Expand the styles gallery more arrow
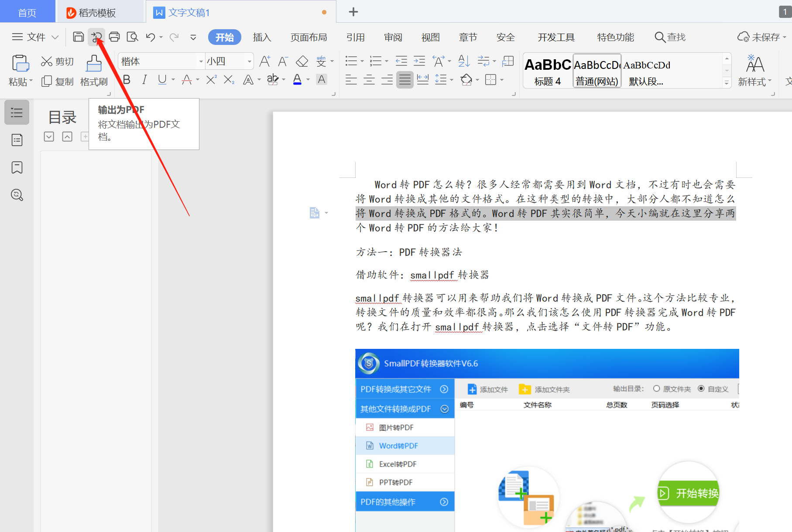792x532 pixels. [727, 82]
